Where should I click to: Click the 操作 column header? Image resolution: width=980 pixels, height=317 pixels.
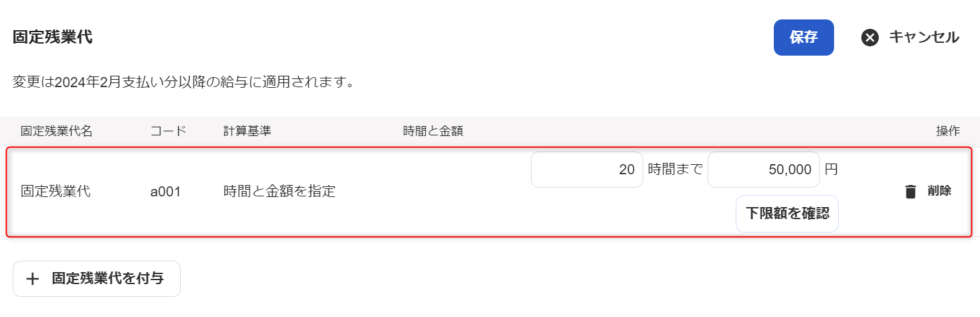tap(948, 131)
